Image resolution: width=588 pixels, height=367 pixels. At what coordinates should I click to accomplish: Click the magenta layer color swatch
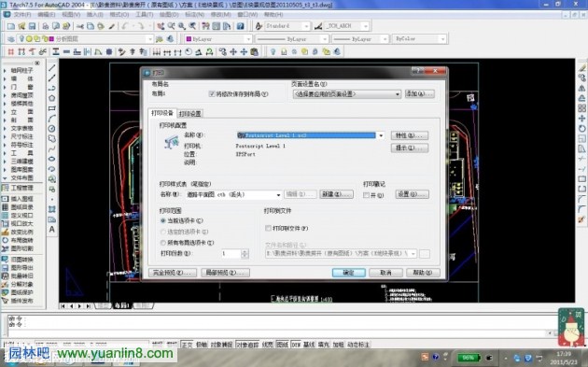[x=51, y=39]
